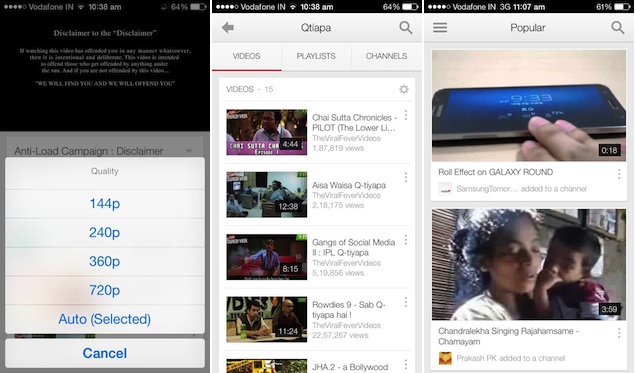Select 360p video quality
The height and width of the screenshot is (373, 635).
[104, 262]
